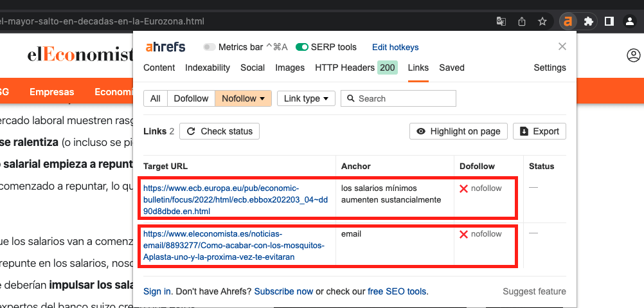Open the Link type dropdown
The width and height of the screenshot is (644, 308).
(310, 98)
